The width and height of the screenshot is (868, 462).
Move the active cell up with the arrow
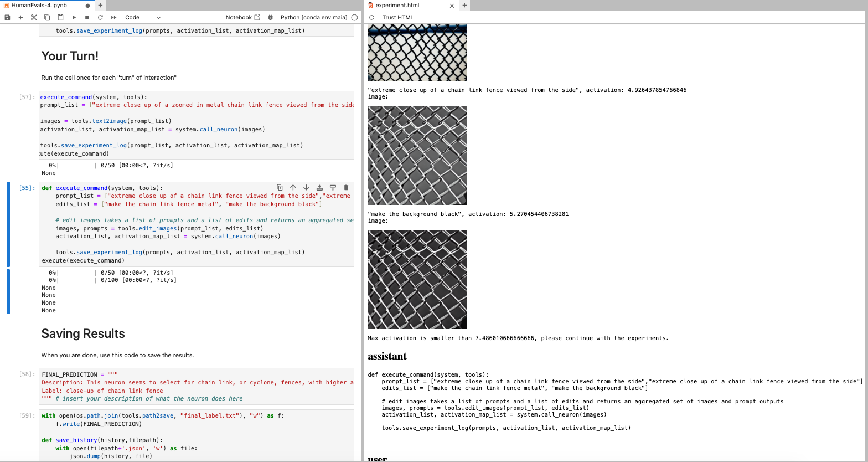pyautogui.click(x=293, y=188)
